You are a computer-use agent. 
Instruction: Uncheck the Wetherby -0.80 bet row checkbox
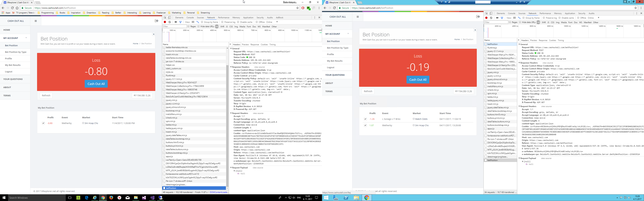(x=43, y=123)
